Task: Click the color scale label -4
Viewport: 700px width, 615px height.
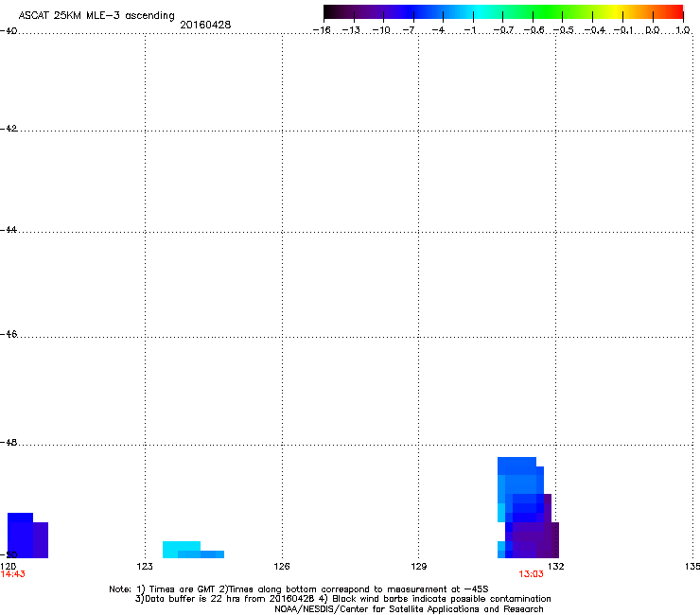Action: pos(438,30)
